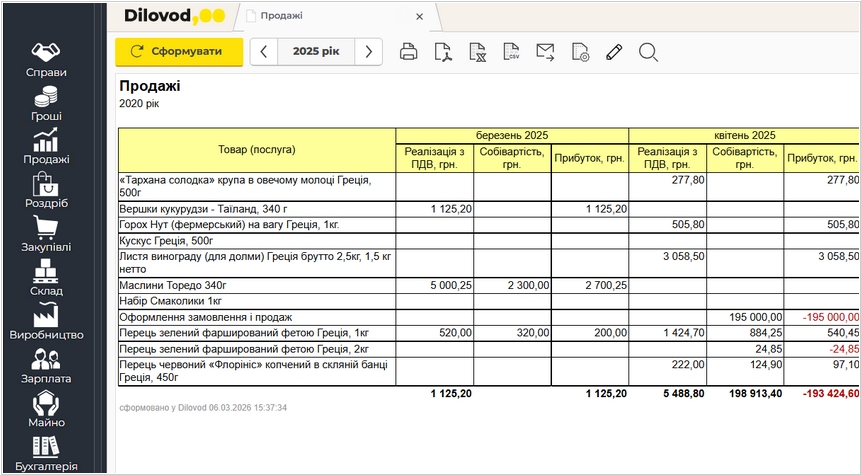The image size is (861, 475).
Task: Open the Виробництво section
Action: click(46, 321)
